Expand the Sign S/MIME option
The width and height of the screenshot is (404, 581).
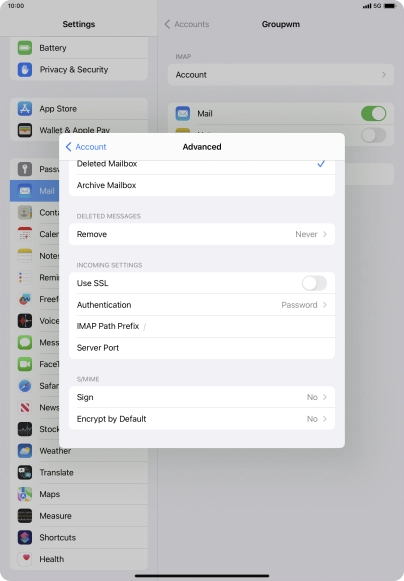202,397
